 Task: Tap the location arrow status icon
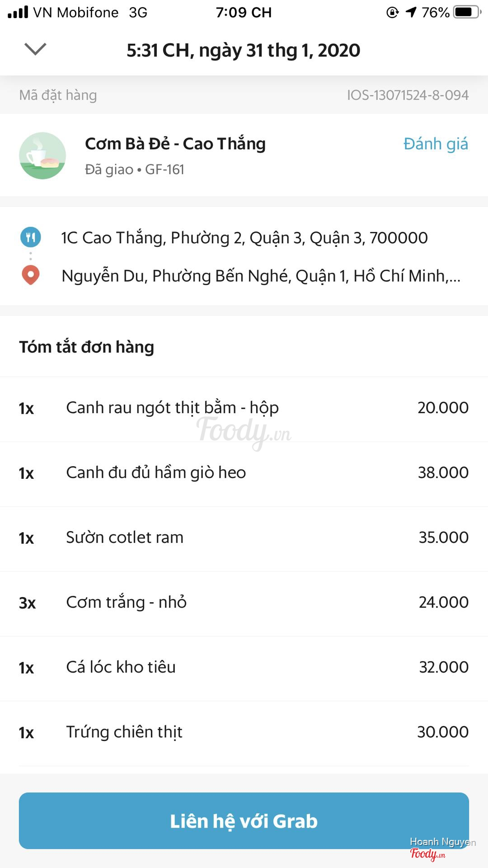(411, 12)
